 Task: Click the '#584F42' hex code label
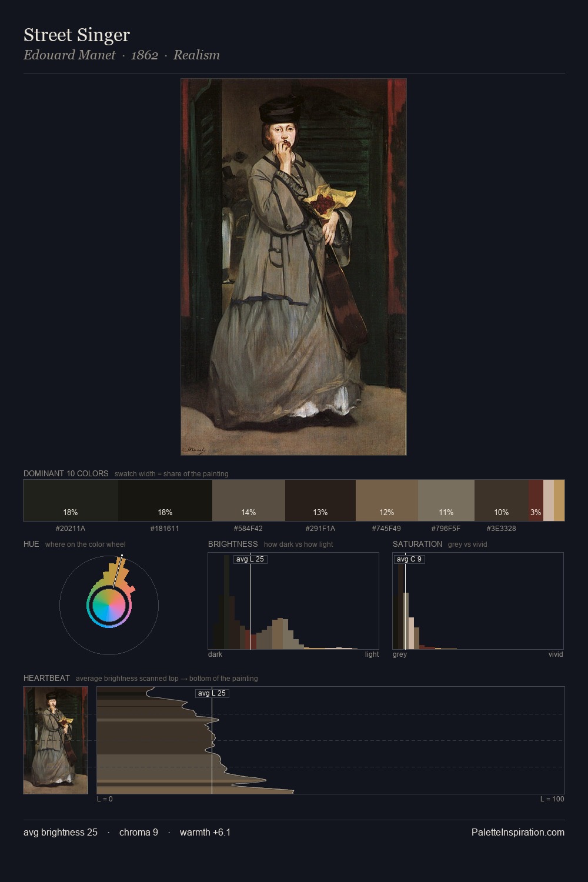coord(248,529)
